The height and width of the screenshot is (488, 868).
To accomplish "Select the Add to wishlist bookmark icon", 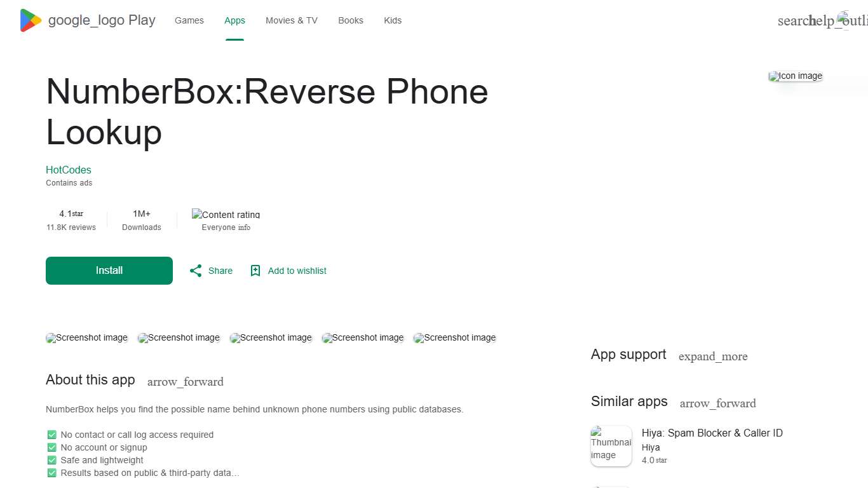I will pyautogui.click(x=255, y=270).
